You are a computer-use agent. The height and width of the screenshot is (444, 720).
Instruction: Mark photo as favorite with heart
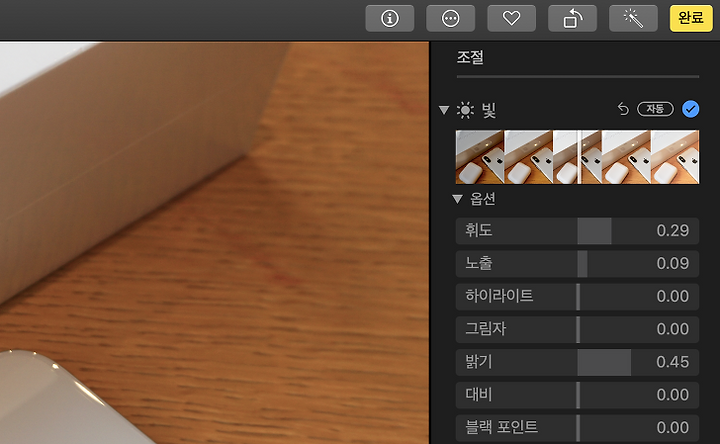[x=512, y=18]
